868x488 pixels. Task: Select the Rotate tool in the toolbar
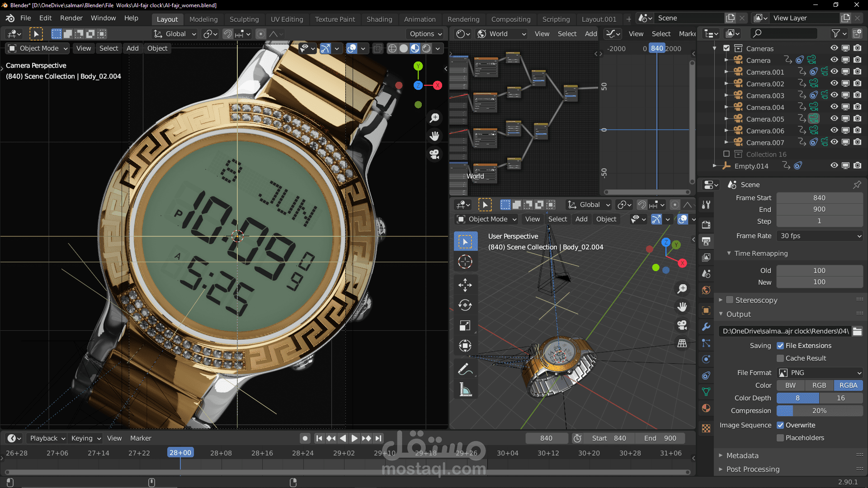[465, 305]
